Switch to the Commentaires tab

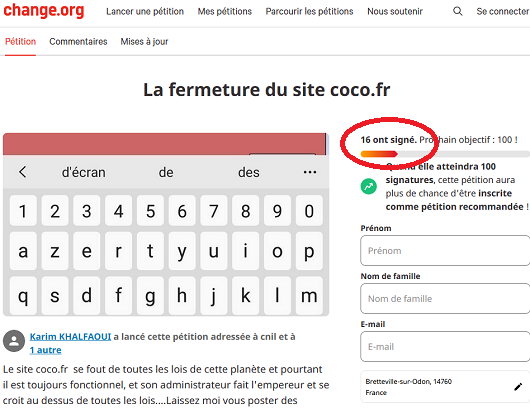(78, 42)
